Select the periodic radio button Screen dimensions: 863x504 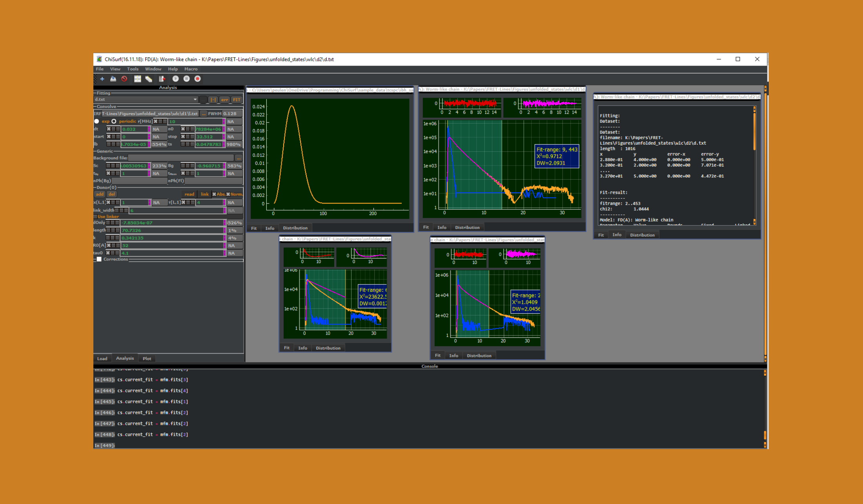[114, 121]
